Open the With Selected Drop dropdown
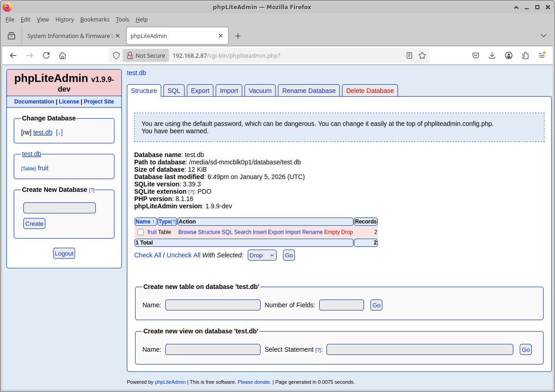The image size is (555, 392). [x=262, y=255]
